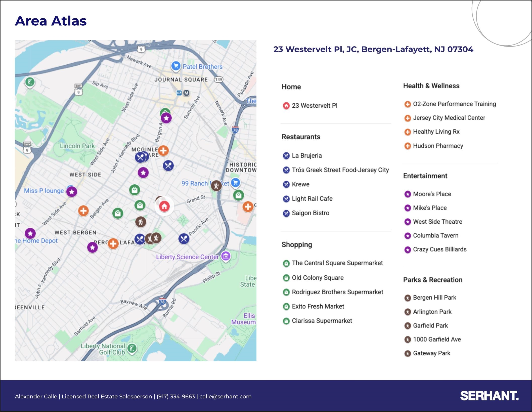Click Bergen Hill Park list item
Screen dimensions: 532x412
pyautogui.click(x=434, y=298)
